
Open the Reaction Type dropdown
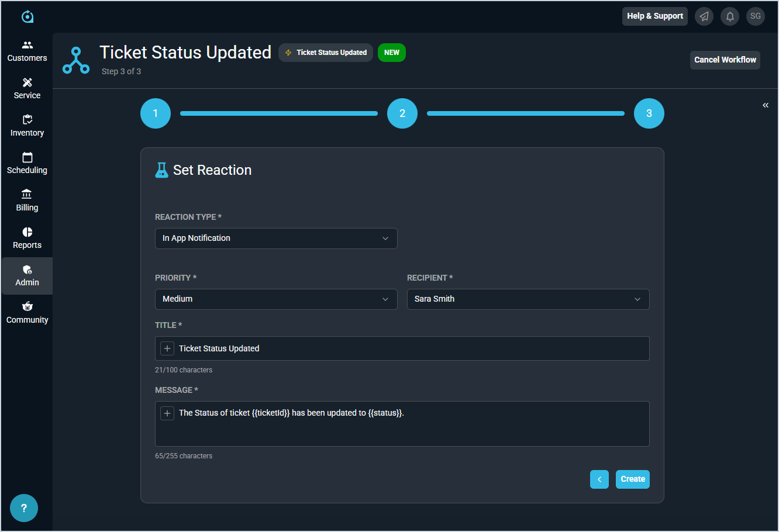276,239
